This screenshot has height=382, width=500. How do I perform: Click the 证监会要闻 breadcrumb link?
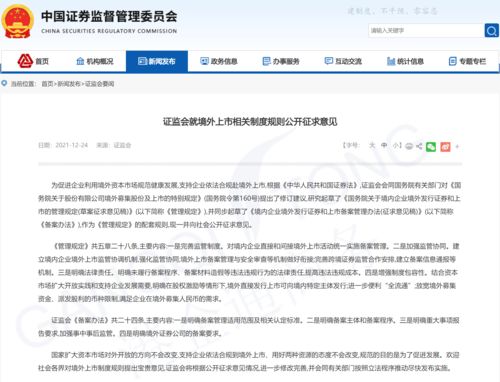point(99,84)
